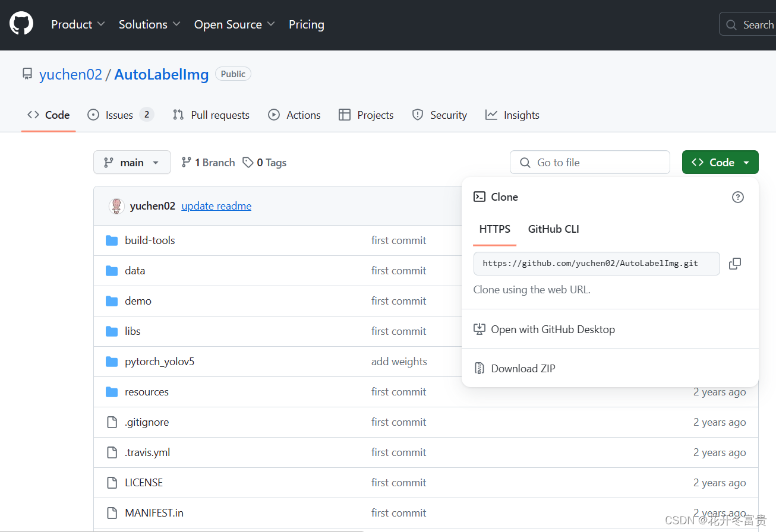The image size is (776, 532).
Task: Expand the Solutions menu
Action: [x=149, y=24]
